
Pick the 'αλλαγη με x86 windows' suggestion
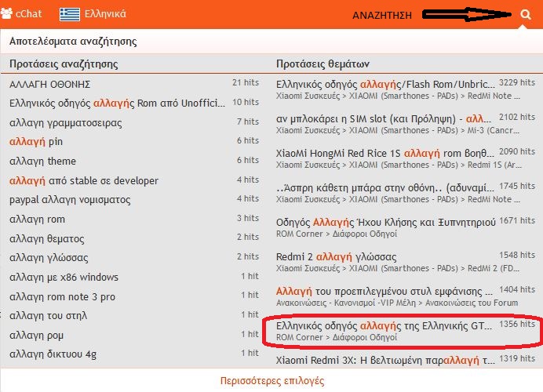(x=64, y=277)
